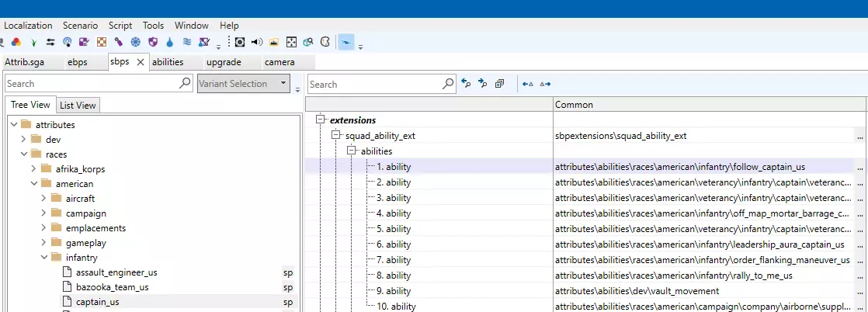Click the speaker audio icon in toolbar
This screenshot has width=868, height=312.
257,42
